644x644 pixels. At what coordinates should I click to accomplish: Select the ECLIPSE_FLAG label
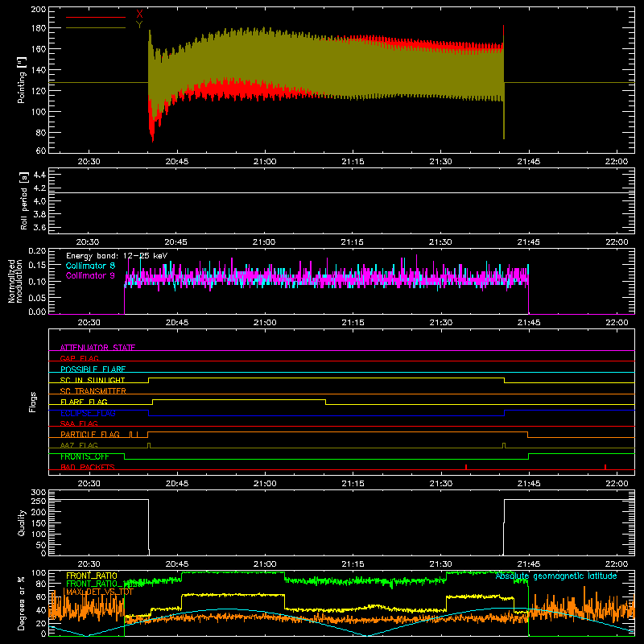(88, 413)
